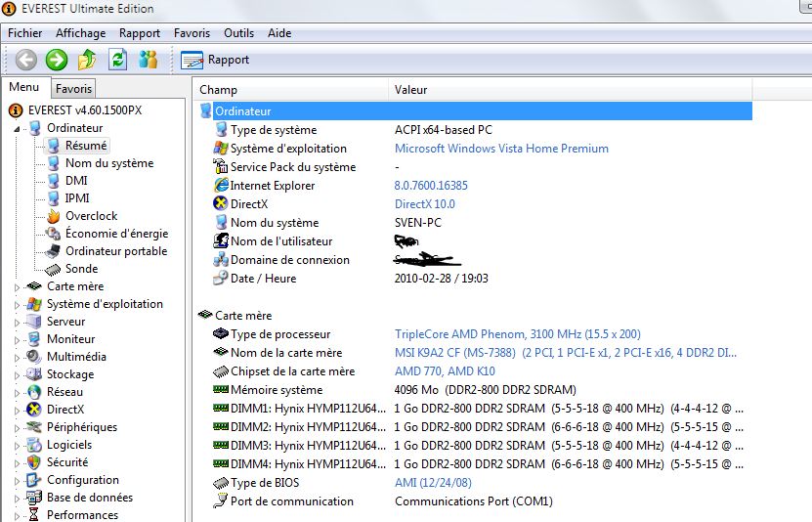Click the Base de données icon
This screenshot has height=522, width=812.
[x=34, y=498]
